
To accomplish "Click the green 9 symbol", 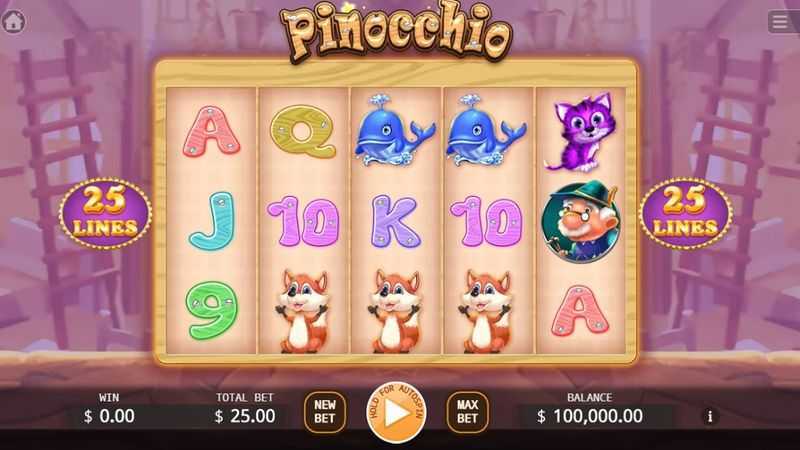I will (211, 310).
